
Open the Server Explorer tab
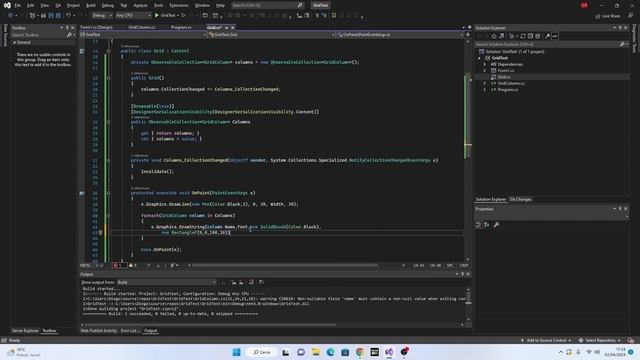25,331
